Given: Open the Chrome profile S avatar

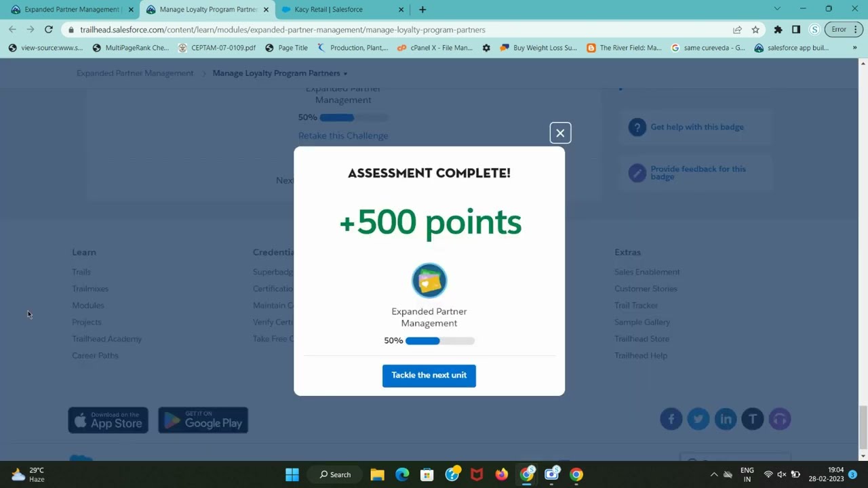Looking at the screenshot, I should [x=814, y=30].
